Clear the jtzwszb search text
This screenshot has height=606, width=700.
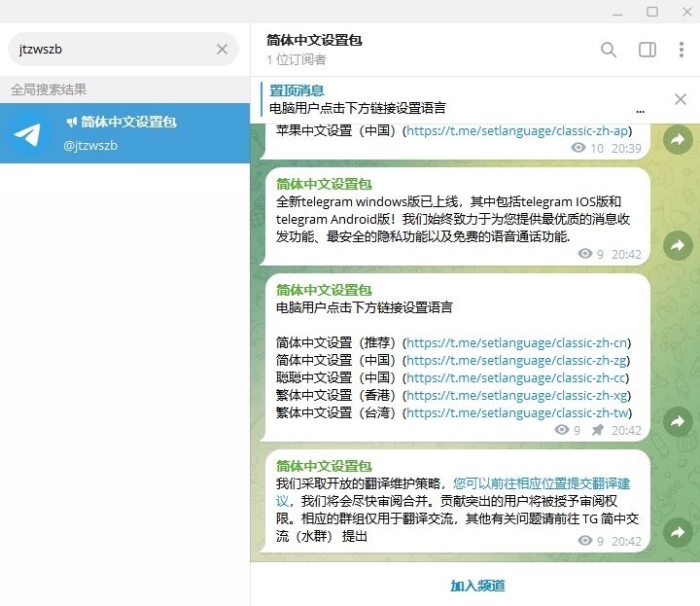pyautogui.click(x=222, y=50)
